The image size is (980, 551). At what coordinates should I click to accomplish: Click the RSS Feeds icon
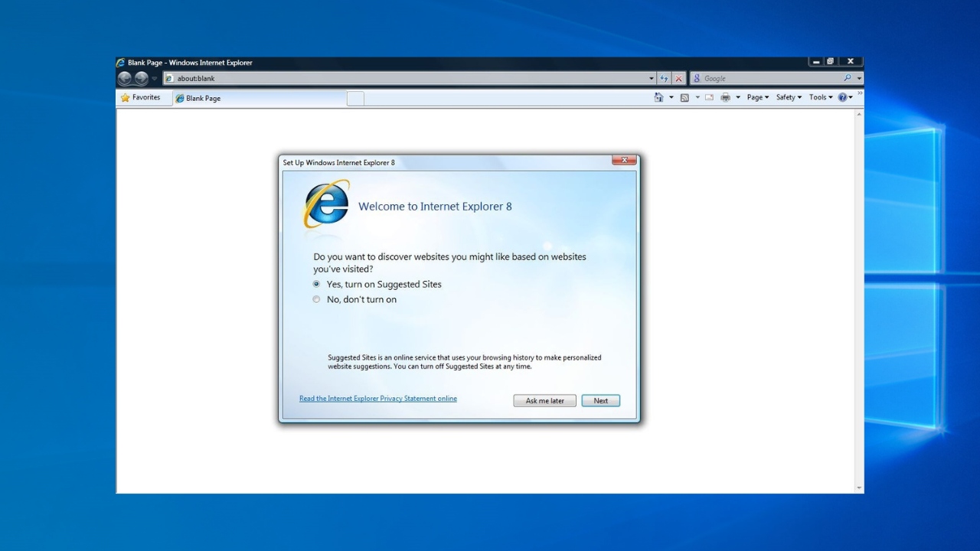684,97
